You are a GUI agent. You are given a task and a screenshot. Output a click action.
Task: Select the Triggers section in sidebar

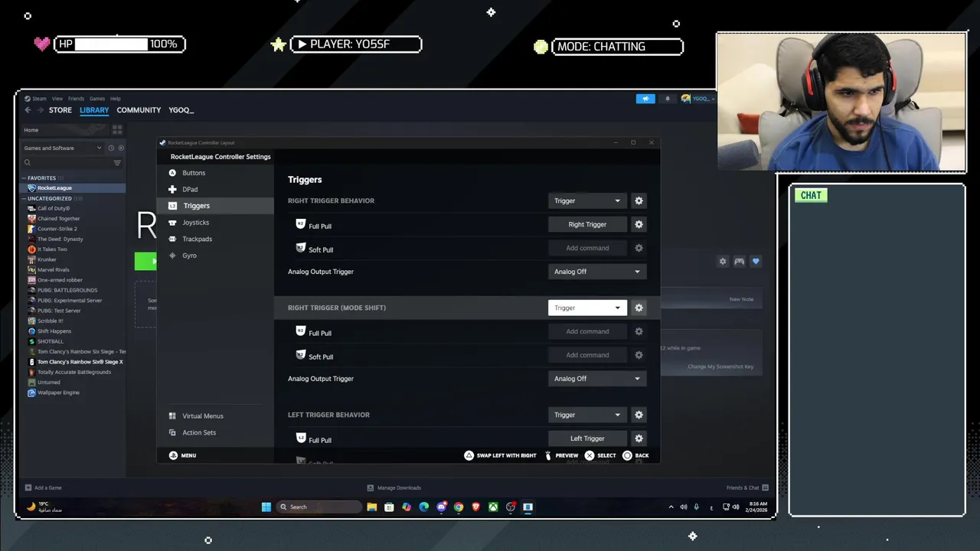(x=215, y=206)
